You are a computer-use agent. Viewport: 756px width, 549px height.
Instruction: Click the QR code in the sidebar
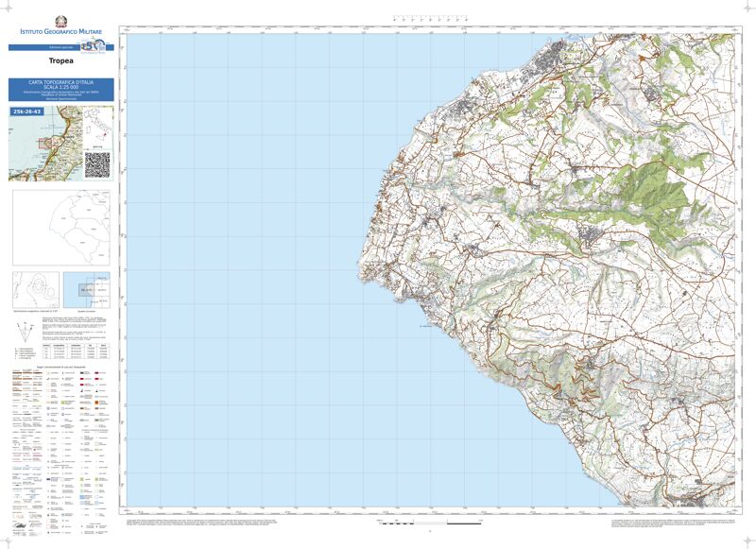(x=98, y=164)
